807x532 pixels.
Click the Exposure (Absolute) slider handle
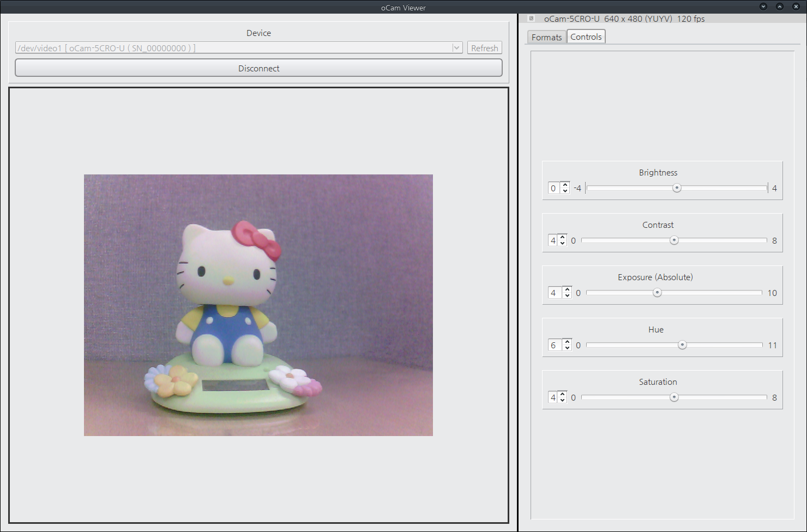pos(657,293)
